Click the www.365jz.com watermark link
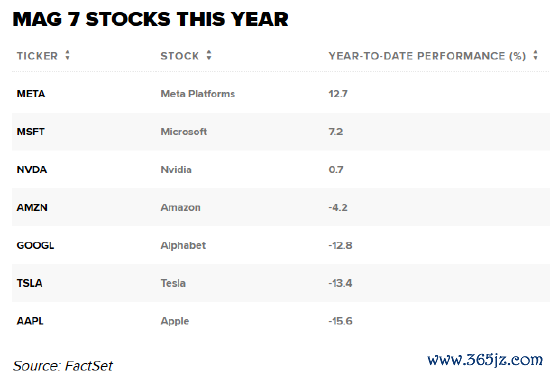 (485, 360)
